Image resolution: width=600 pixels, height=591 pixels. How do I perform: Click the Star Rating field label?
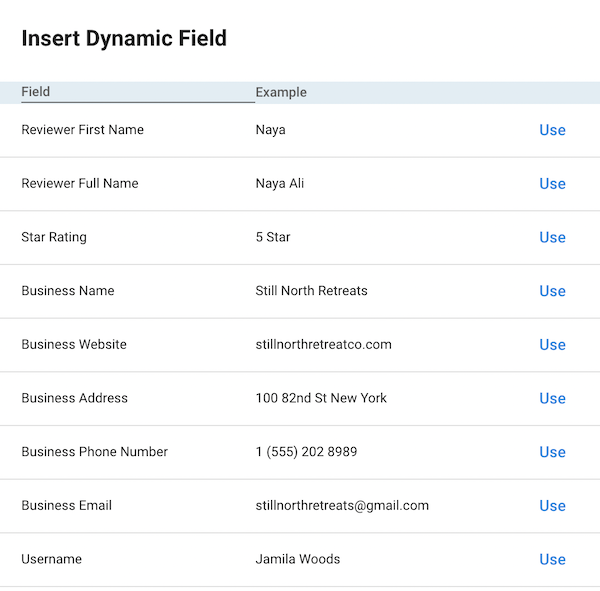click(x=54, y=237)
